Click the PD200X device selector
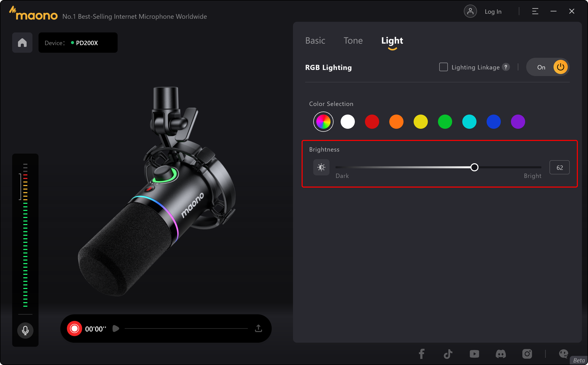 coord(78,43)
